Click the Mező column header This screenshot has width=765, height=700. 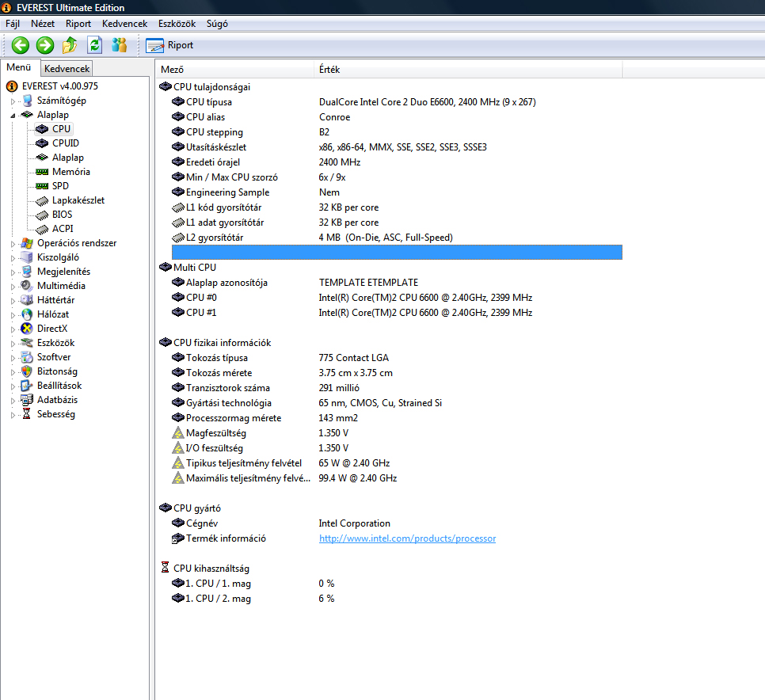pyautogui.click(x=234, y=69)
